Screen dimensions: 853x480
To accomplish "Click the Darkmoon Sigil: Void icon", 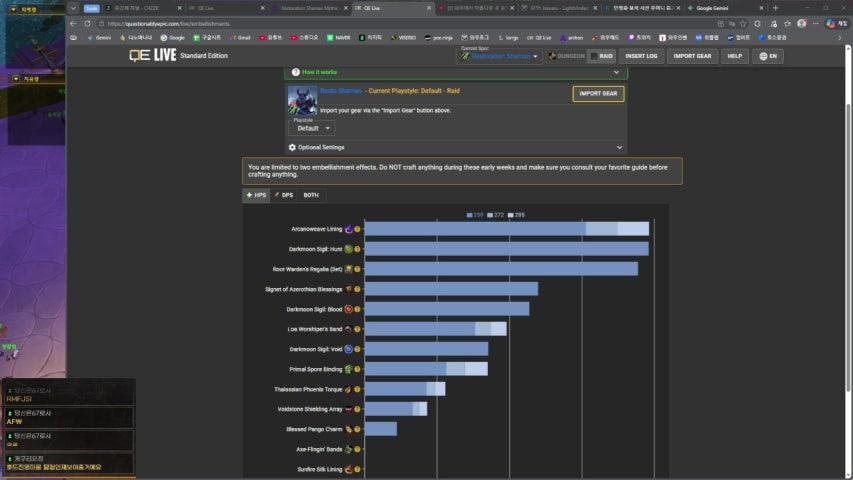I will (348, 349).
